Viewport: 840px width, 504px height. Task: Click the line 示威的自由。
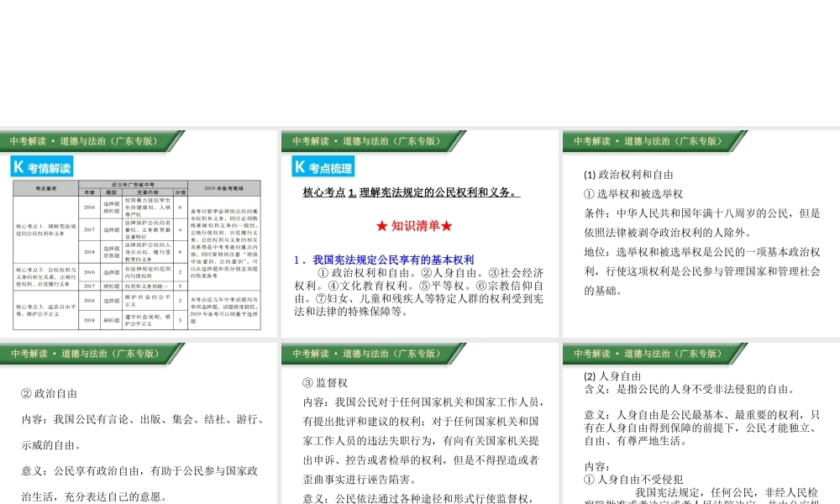[x=51, y=445]
